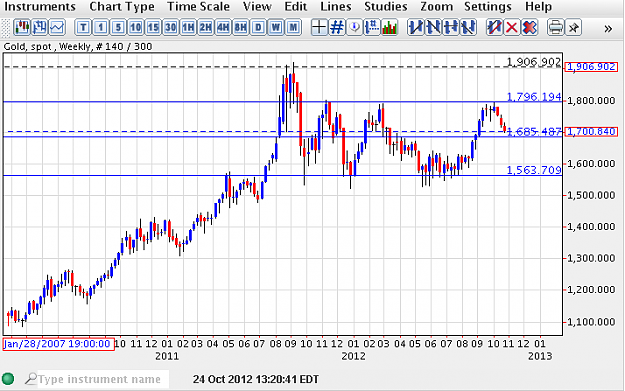
Task: Click the boxed 1,906.902 price label
Action: [x=591, y=67]
